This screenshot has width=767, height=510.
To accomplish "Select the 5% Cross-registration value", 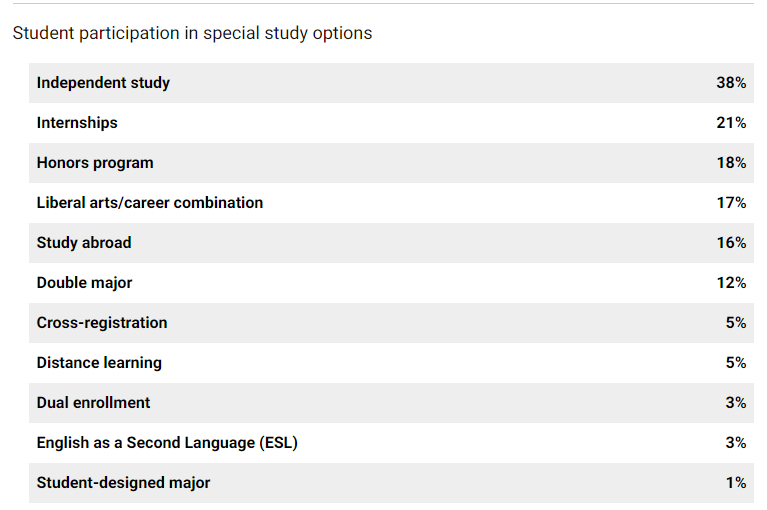I will pos(736,323).
